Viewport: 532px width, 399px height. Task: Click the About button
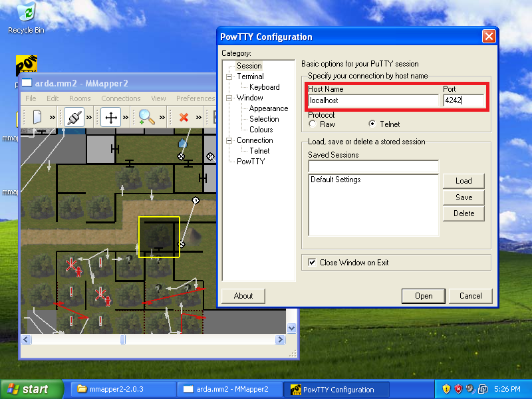click(x=243, y=296)
